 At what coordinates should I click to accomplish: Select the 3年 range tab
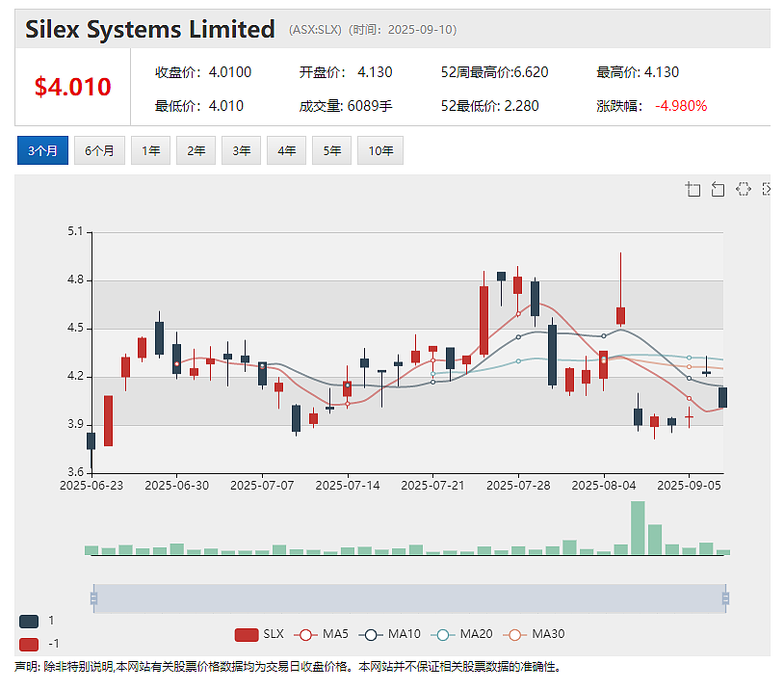pyautogui.click(x=241, y=150)
